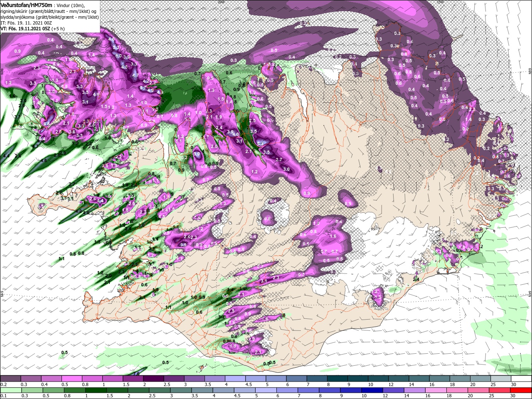Select the upper snow scale swatch starting at 1.5
This screenshot has height=399, width=532.
click(x=133, y=379)
